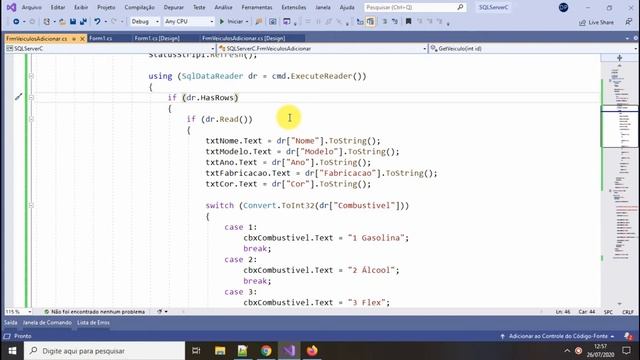
Task: Click Adicionar ao Controle do Código-Fonte
Action: click(x=558, y=336)
